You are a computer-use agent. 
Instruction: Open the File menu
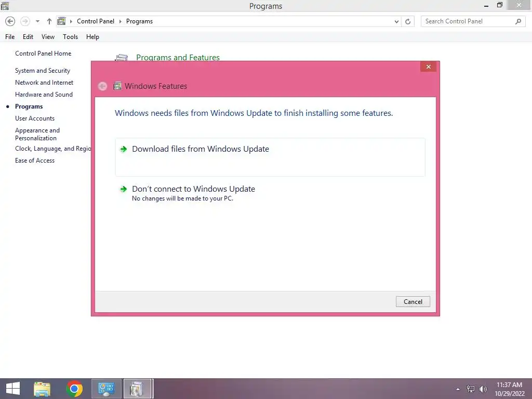10,37
